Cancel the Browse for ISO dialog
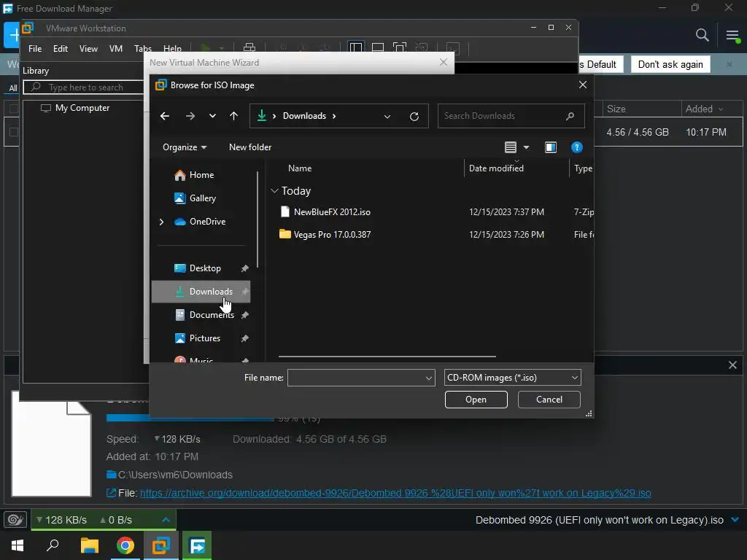747x560 pixels. tap(549, 400)
